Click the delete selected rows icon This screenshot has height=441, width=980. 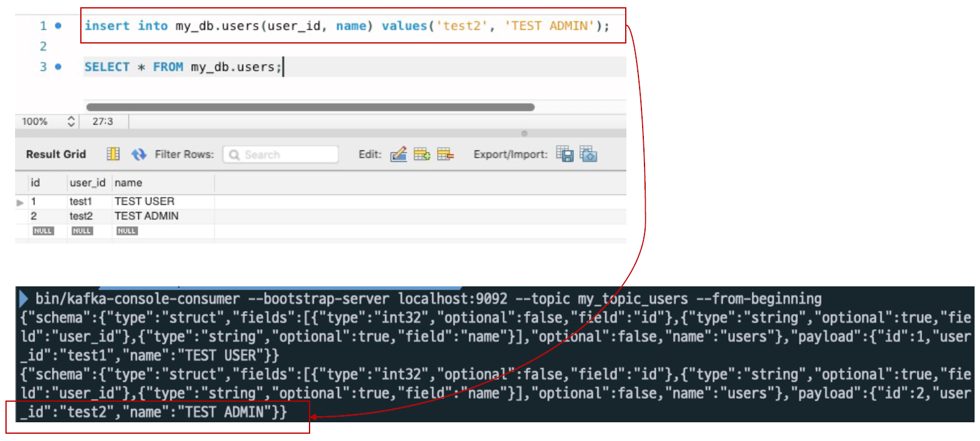[x=445, y=154]
